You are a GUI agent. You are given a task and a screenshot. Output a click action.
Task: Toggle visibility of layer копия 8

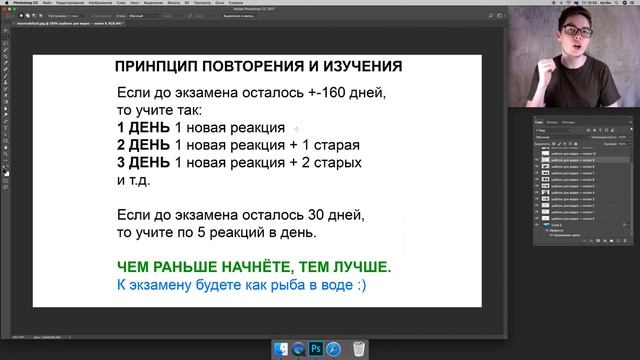coord(537,167)
